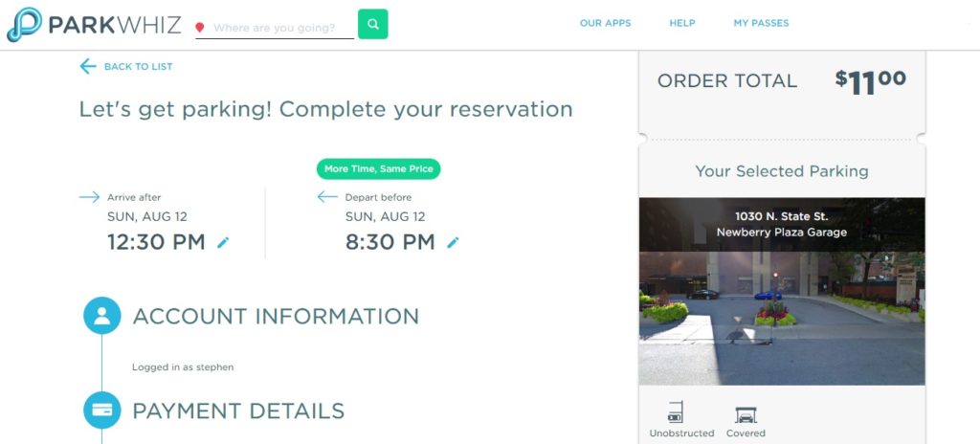Screen dimensions: 980x444
Task: Click the Account Information heading
Action: pyautogui.click(x=276, y=316)
